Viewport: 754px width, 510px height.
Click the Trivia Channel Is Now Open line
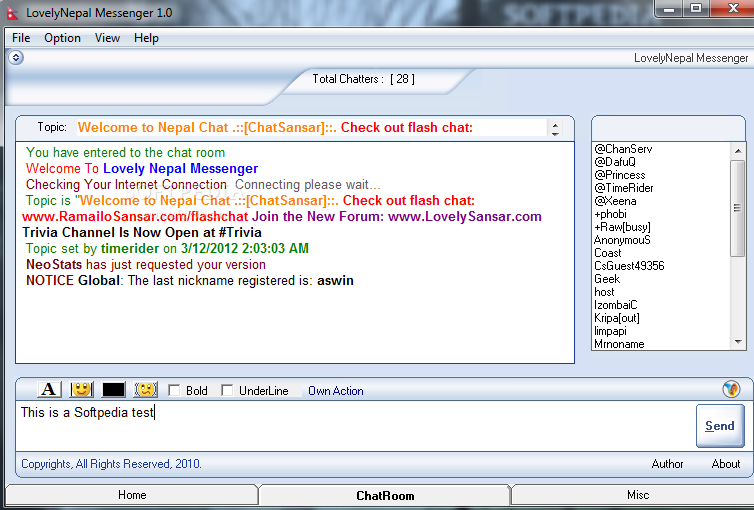point(142,232)
